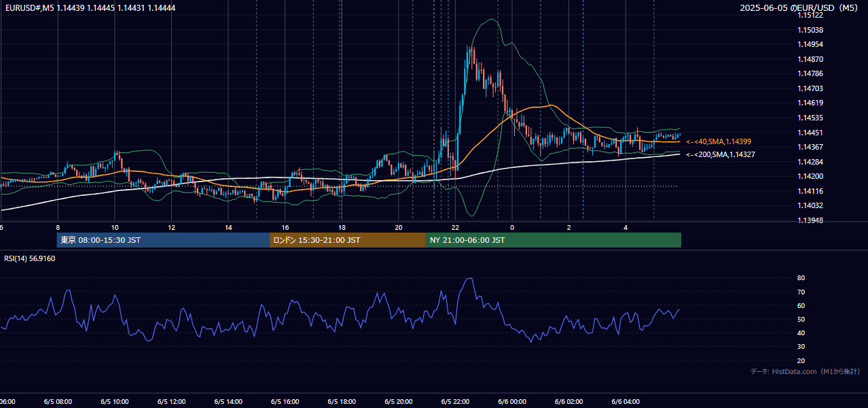
Task: Click the 6/5 10:00 time axis label
Action: click(x=115, y=402)
